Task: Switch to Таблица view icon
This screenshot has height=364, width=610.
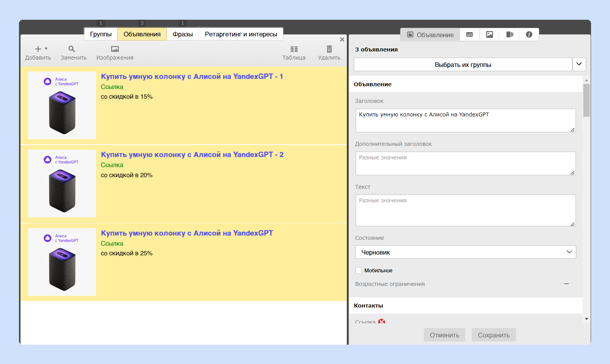Action: click(x=294, y=49)
